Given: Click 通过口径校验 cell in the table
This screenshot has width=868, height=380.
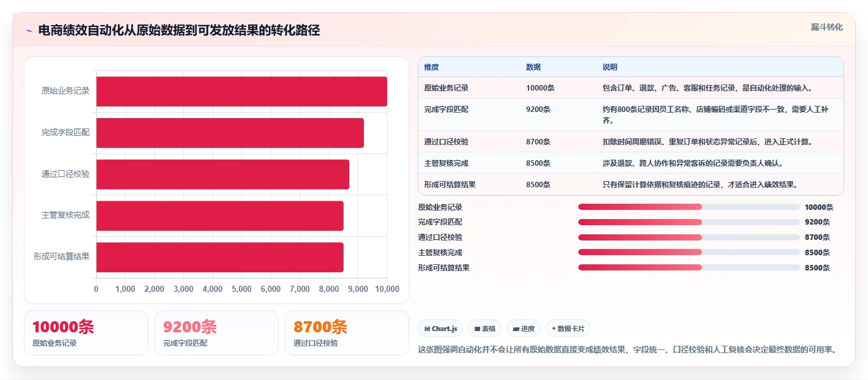Looking at the screenshot, I should 446,142.
